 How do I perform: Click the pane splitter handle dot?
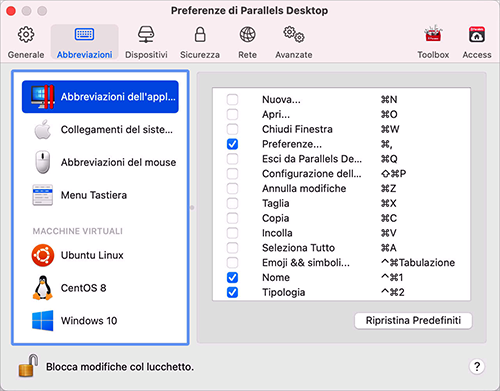click(192, 208)
